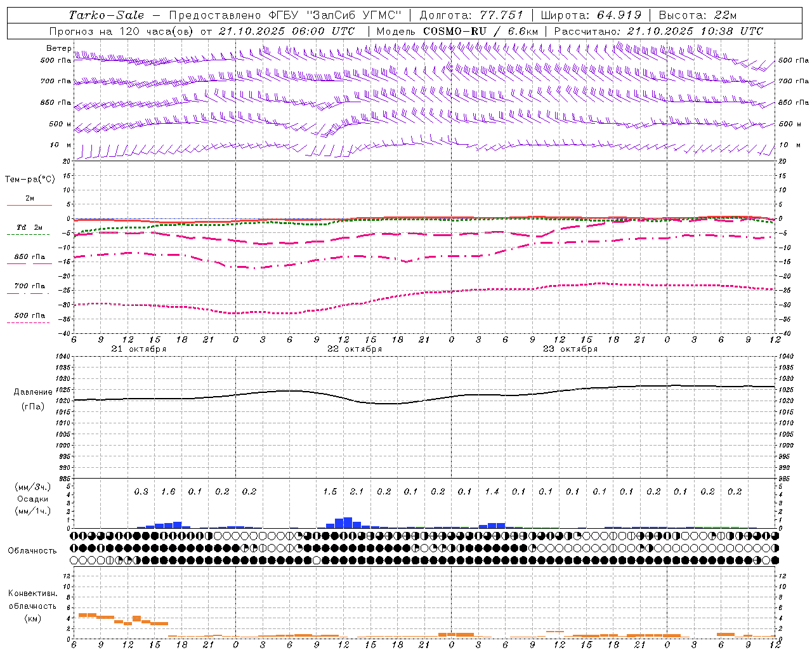
Task: Click the 500 гПа temperature legend entry
Action: 29,315
